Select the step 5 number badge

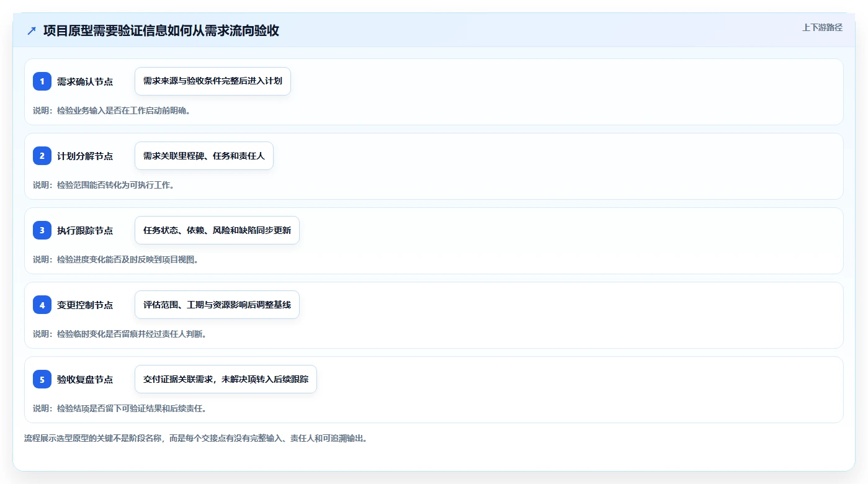[42, 379]
